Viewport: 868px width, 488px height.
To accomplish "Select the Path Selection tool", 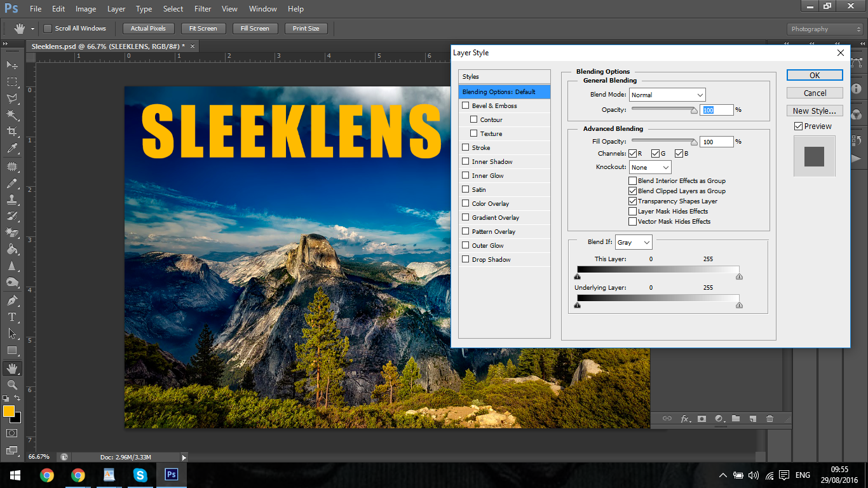I will (x=12, y=333).
